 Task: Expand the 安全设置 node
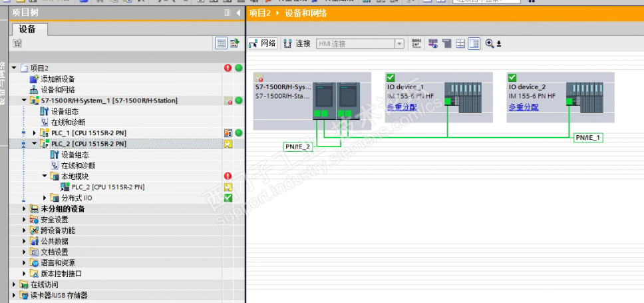25,220
